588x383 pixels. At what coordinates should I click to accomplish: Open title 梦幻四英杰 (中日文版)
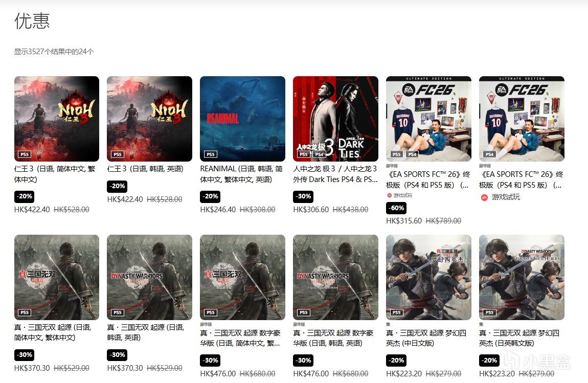point(426,338)
